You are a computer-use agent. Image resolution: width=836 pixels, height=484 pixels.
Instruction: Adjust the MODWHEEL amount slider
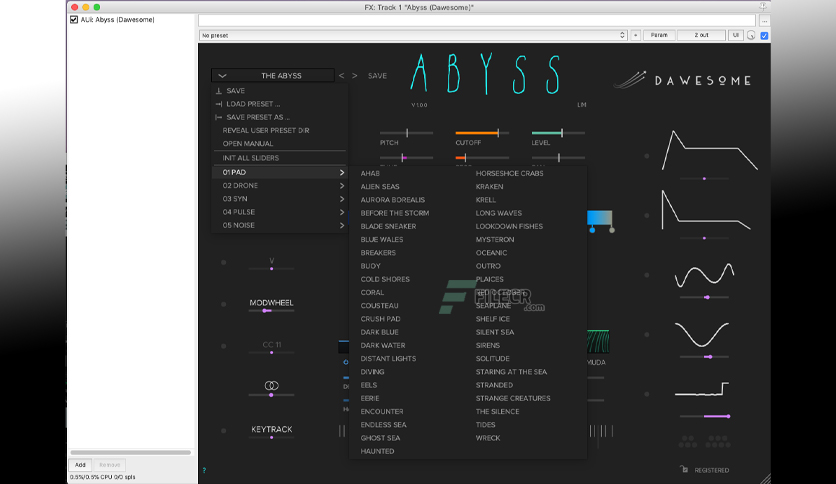click(271, 310)
